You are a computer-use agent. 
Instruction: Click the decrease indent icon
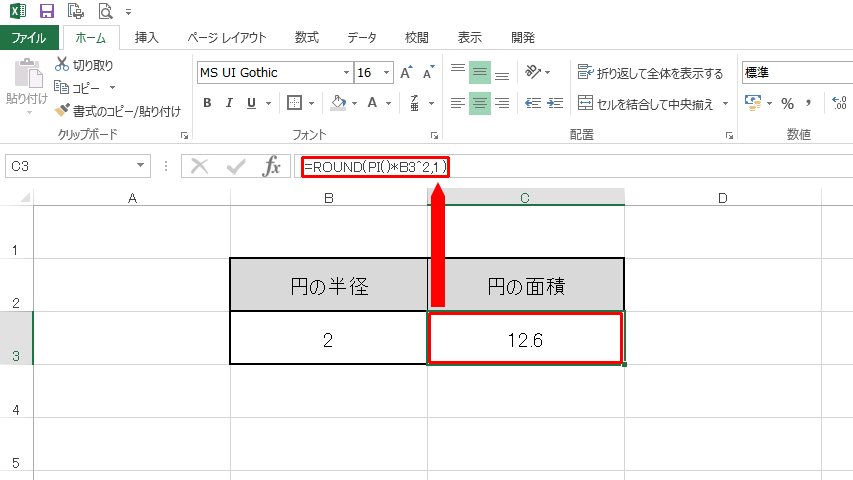[x=533, y=103]
